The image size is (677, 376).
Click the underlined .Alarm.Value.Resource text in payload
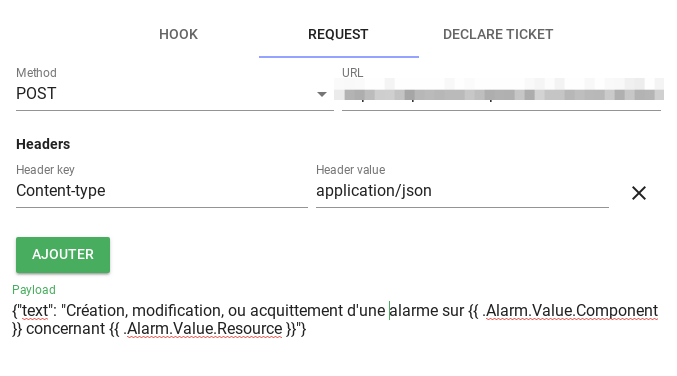tap(204, 329)
